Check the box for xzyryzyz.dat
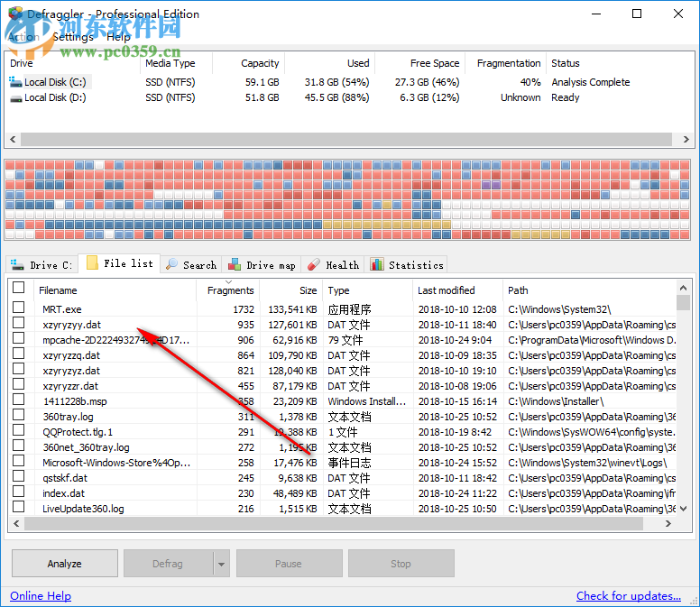The width and height of the screenshot is (700, 607). click(x=18, y=369)
